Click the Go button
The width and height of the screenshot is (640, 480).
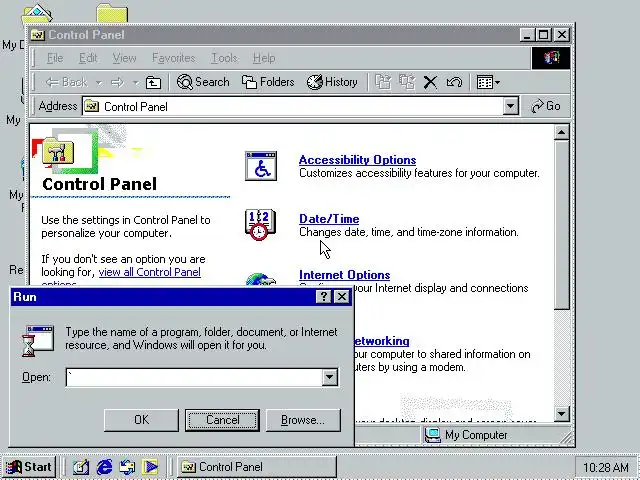click(x=546, y=107)
